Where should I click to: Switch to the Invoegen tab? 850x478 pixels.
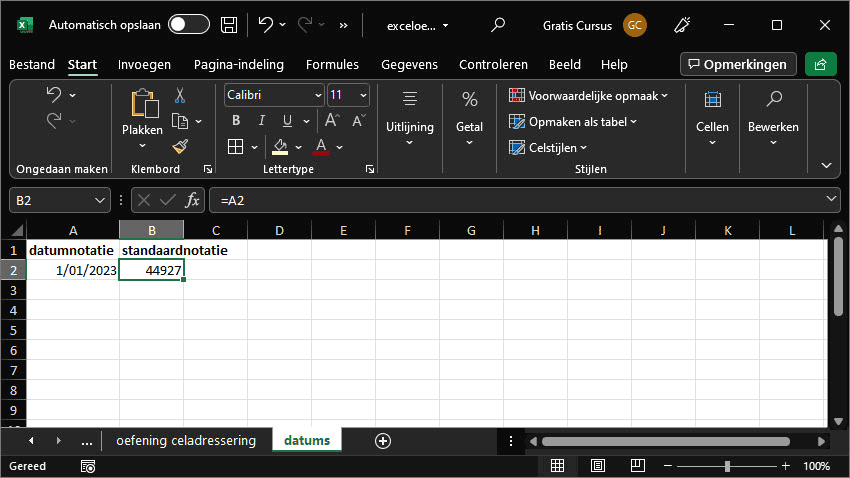click(144, 64)
